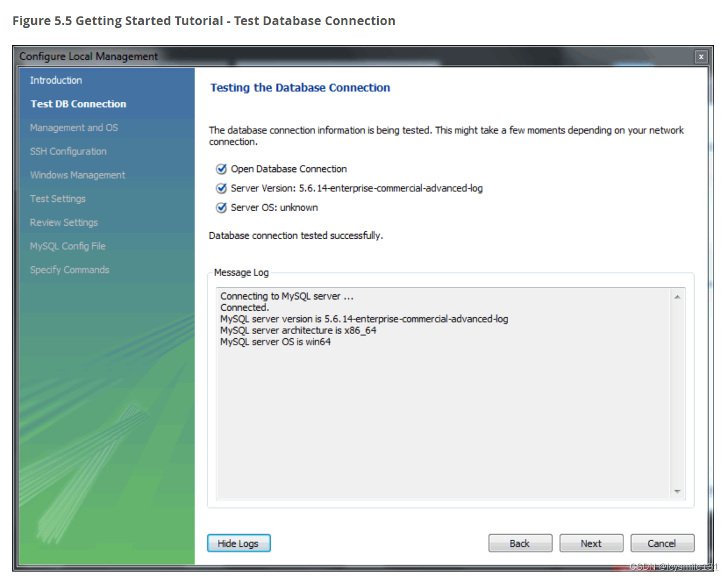Viewport: 728px width, 578px height.
Task: Select the Test DB Connection step
Action: pyautogui.click(x=78, y=104)
